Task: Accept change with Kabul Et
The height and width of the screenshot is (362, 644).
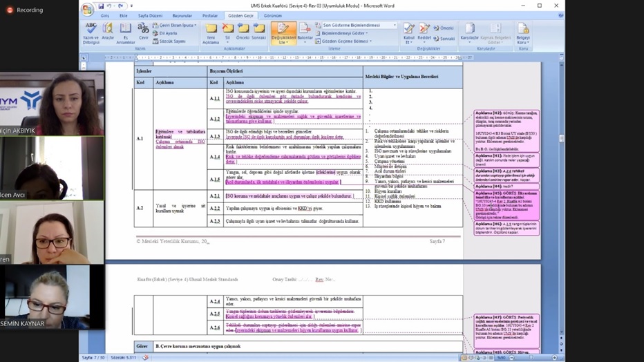Action: click(408, 33)
